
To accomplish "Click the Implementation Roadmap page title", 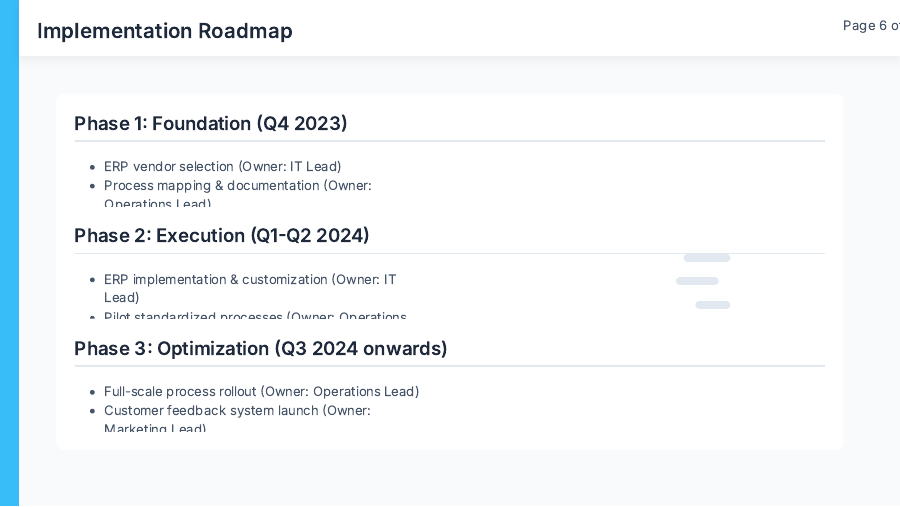I will pos(165,31).
